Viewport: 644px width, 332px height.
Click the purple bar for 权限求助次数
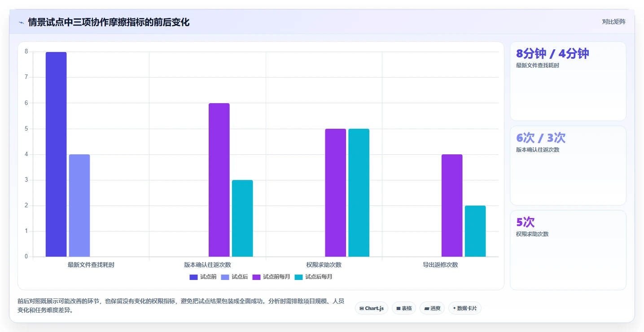click(x=336, y=193)
